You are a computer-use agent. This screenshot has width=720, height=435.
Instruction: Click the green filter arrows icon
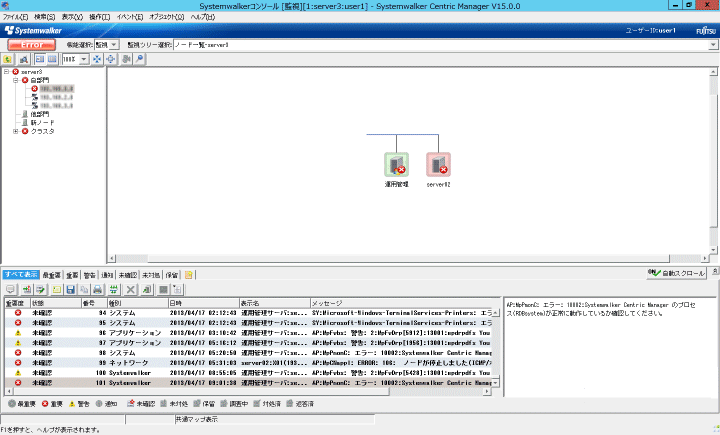coord(113,289)
